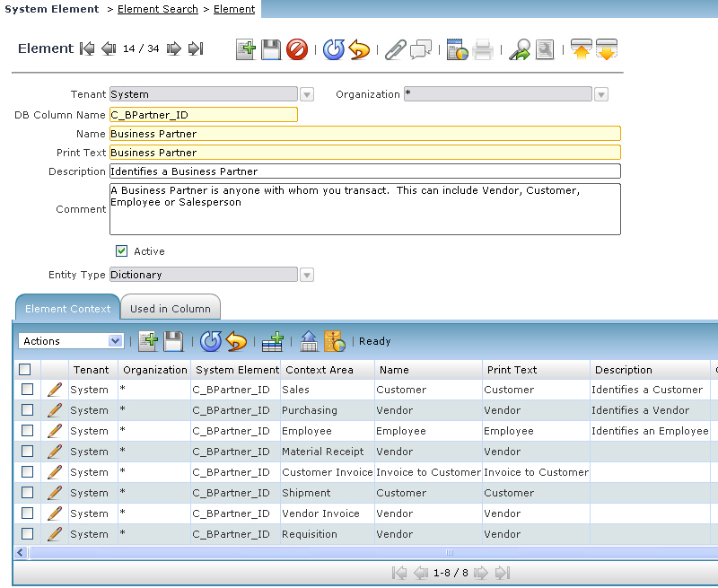Switch to the Used in Column tab
This screenshot has width=718, height=588.
171,308
